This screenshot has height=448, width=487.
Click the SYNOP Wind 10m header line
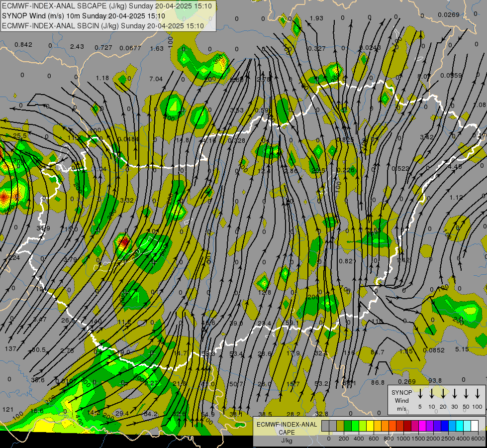84,16
